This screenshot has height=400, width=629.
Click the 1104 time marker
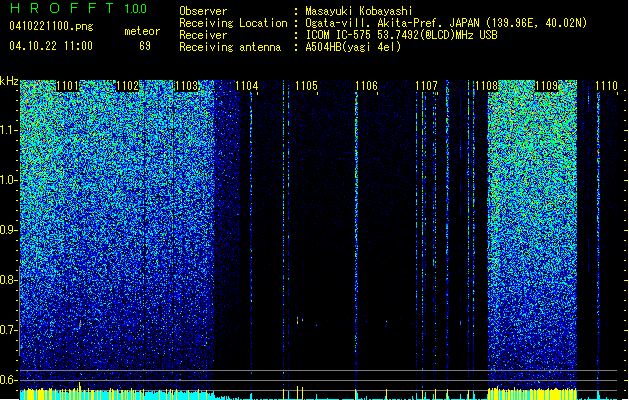(247, 86)
